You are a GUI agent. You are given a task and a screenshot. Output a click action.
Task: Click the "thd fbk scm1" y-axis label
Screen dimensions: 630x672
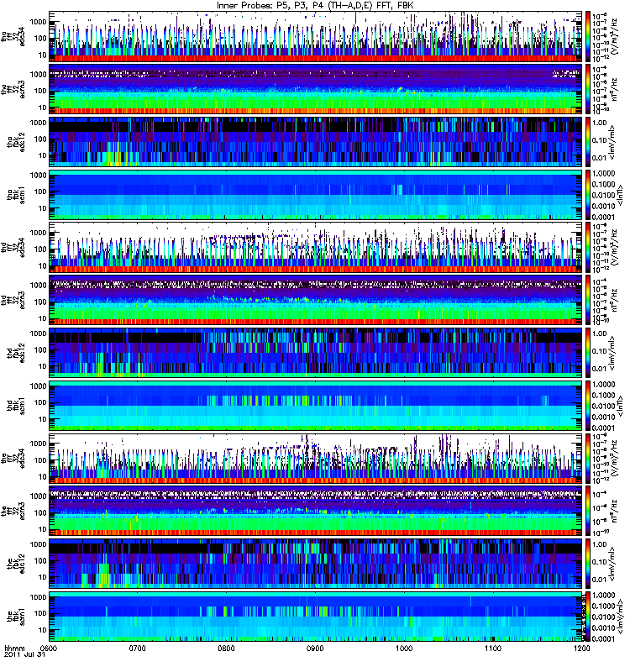16,406
